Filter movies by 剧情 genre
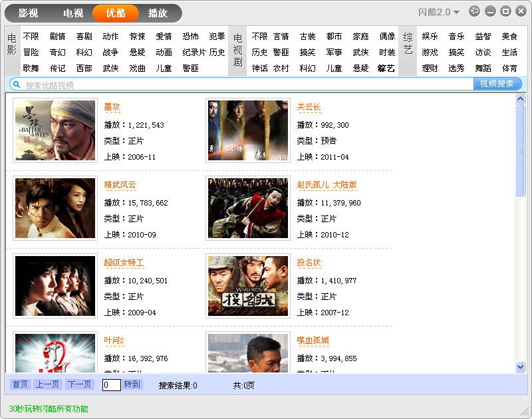 tap(57, 37)
